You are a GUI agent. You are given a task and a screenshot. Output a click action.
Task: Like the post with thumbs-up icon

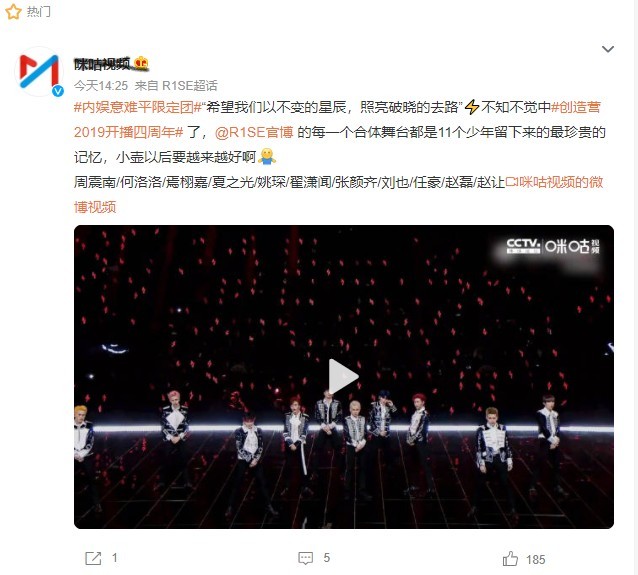[x=510, y=558]
